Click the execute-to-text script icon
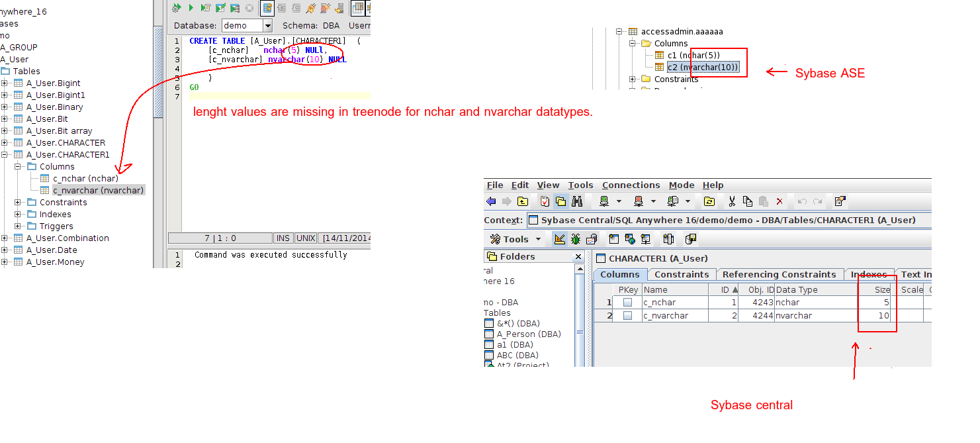This screenshot has height=443, width=980. tap(206, 8)
